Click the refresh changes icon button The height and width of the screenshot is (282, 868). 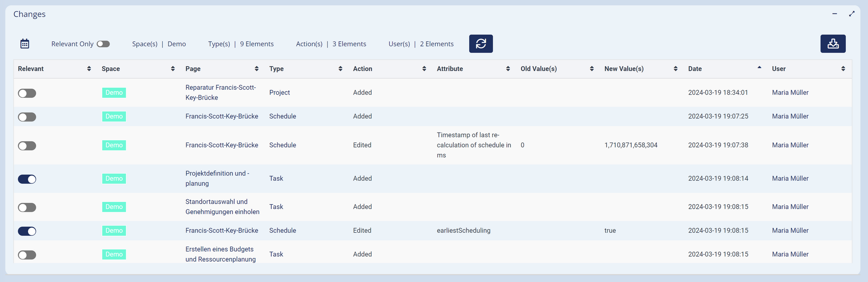click(481, 44)
